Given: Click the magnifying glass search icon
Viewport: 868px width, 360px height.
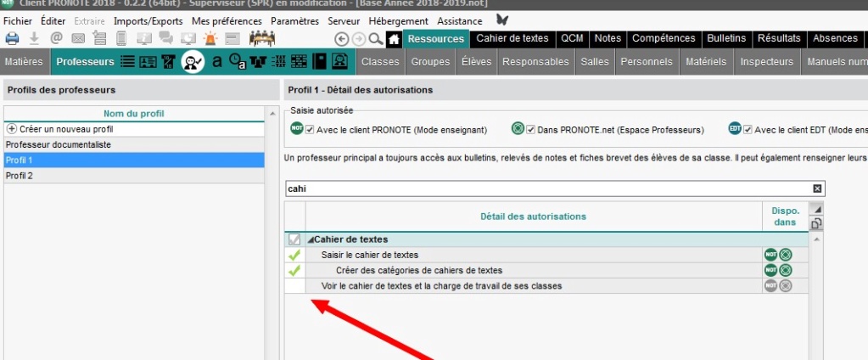Looking at the screenshot, I should click(376, 39).
